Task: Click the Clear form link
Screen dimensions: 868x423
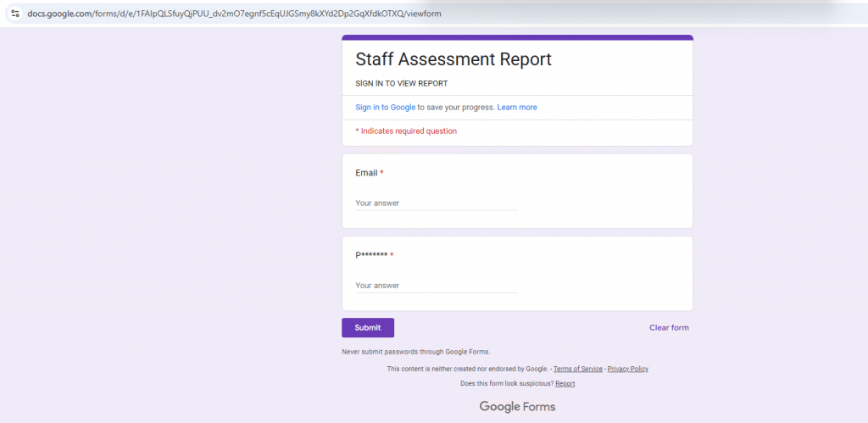Action: click(669, 328)
